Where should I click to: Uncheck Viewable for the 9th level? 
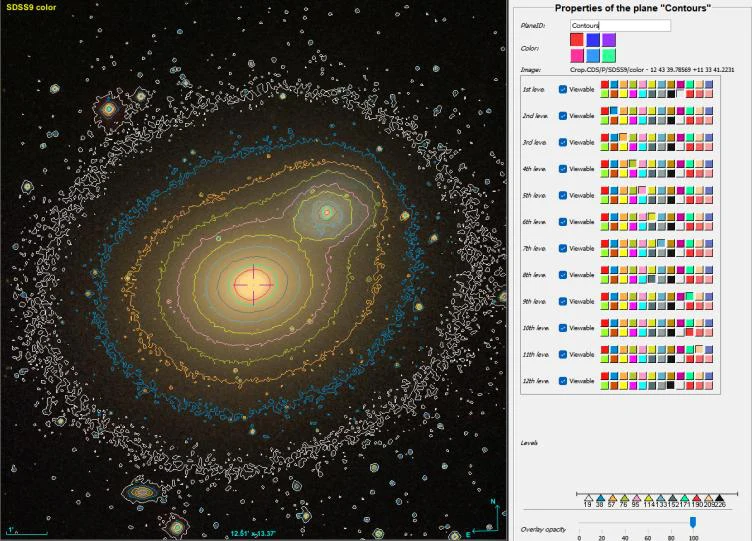click(563, 301)
